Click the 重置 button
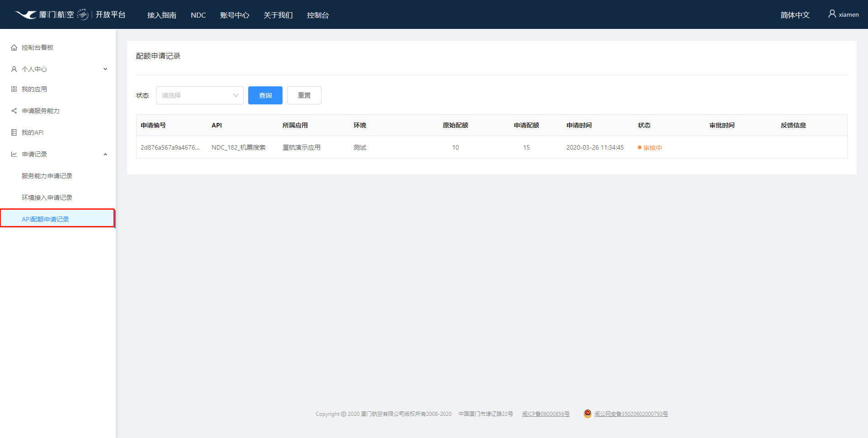The image size is (868, 438). tap(304, 95)
